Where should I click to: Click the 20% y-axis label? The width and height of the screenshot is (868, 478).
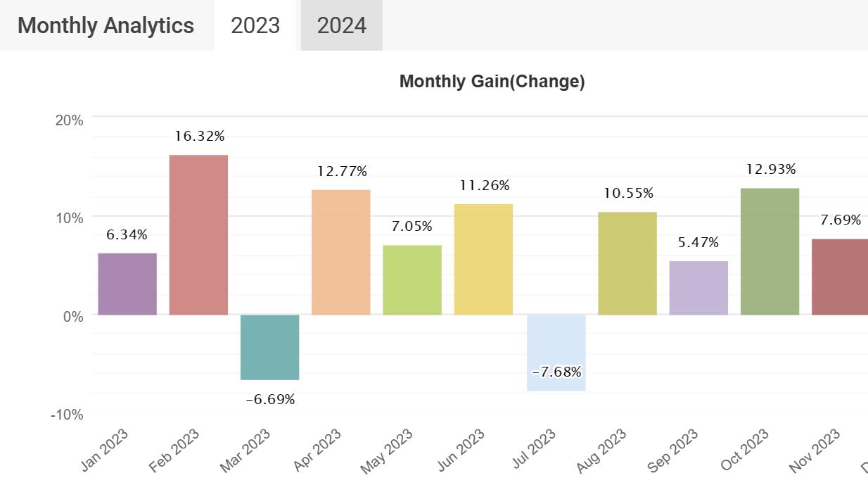tap(69, 120)
